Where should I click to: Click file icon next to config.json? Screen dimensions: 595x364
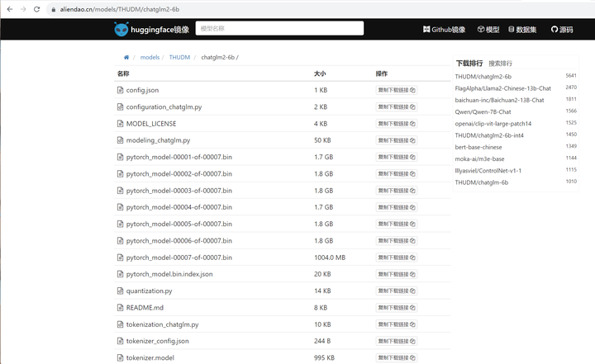tap(121, 90)
